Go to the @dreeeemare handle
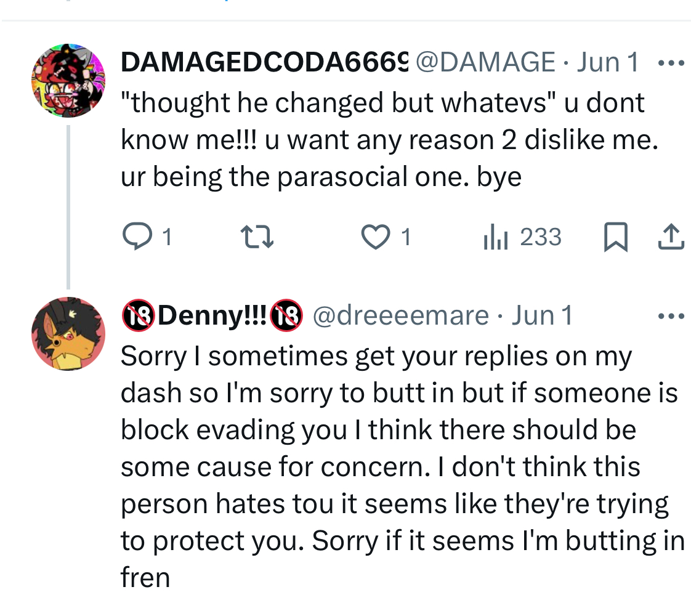 coord(400,316)
